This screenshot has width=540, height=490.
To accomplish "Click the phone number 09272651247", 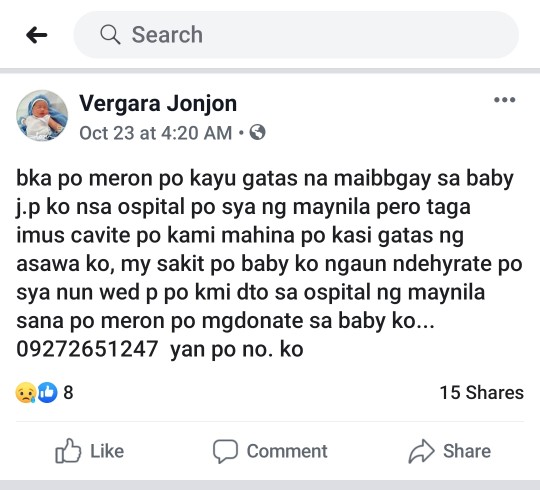I will coord(87,349).
